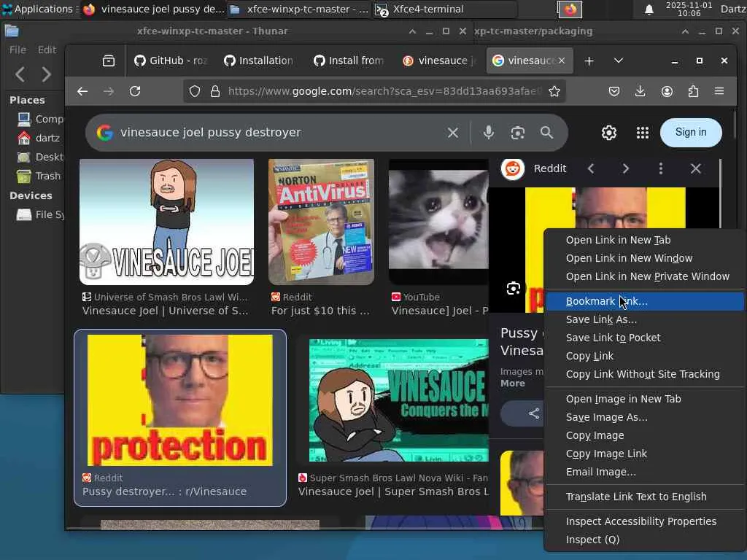Open Firefox extensions puzzle icon
747x560 pixels.
point(693,91)
